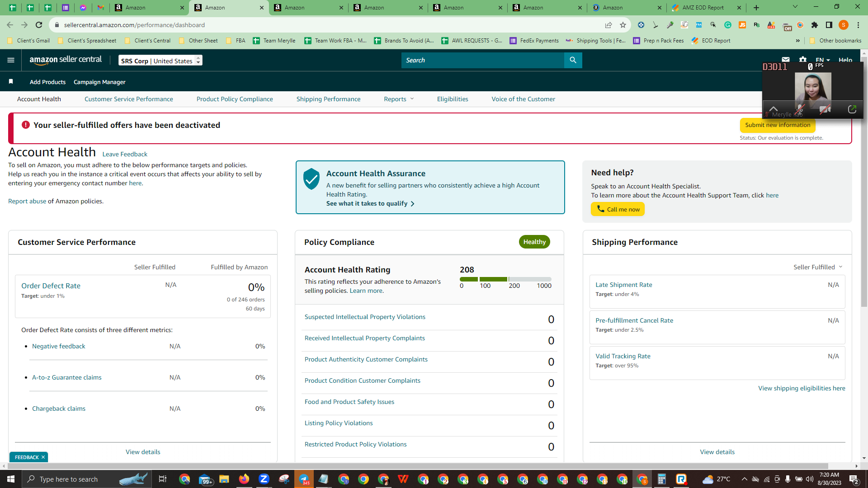Click the Leave Feedback link
Viewport: 868px width, 488px height.
[x=125, y=154]
